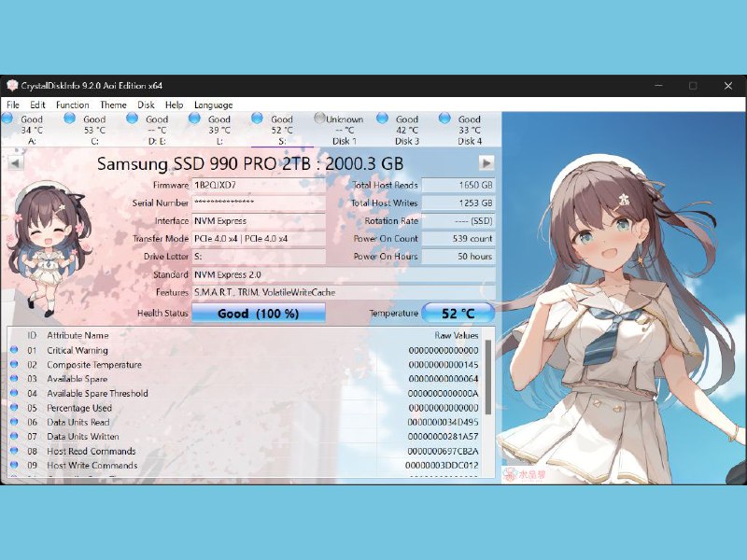Click raw value 00000000281A57
The width and height of the screenshot is (747, 560).
[x=443, y=436]
